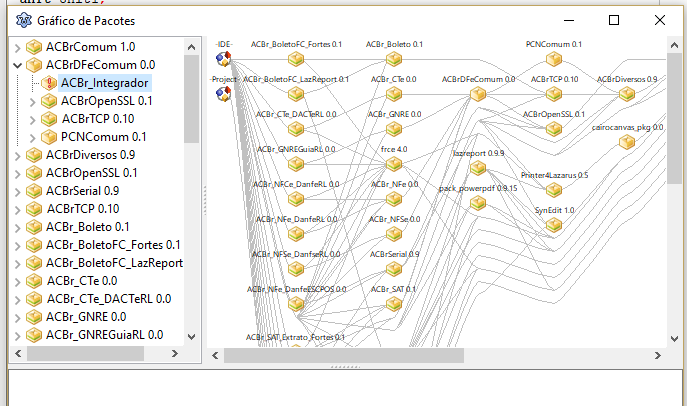
Task: Click tree panel scroll right arrow
Action: [x=174, y=353]
